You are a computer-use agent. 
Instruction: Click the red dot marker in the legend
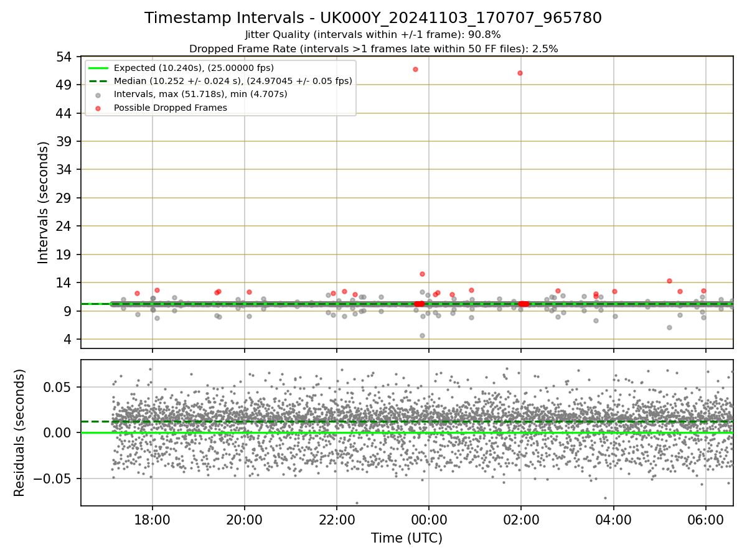(x=98, y=108)
